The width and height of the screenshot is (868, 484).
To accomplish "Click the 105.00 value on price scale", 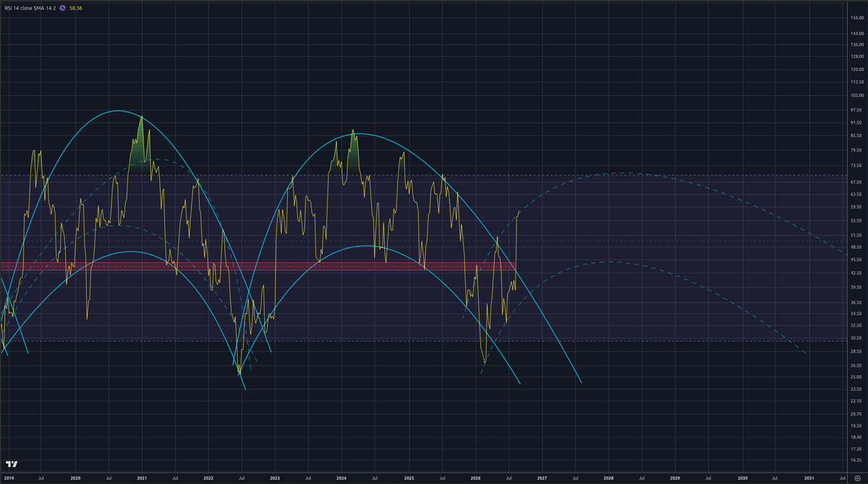I will click(x=858, y=95).
